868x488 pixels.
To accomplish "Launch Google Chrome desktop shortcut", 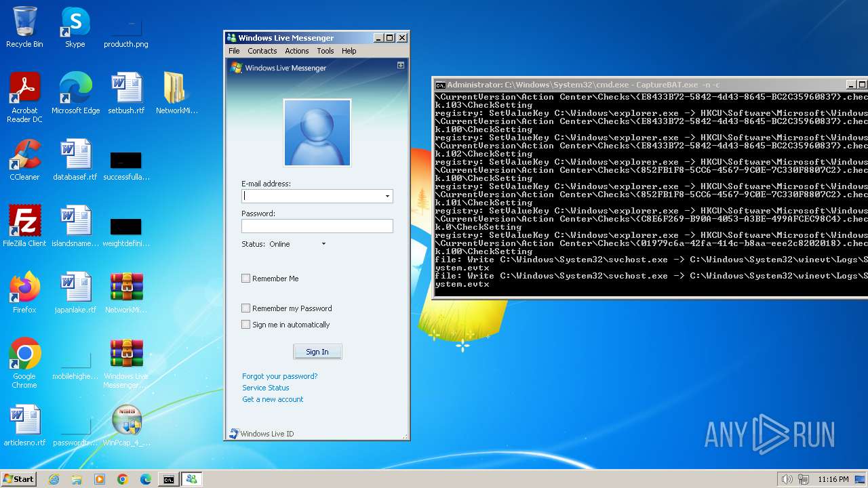I will (x=24, y=363).
